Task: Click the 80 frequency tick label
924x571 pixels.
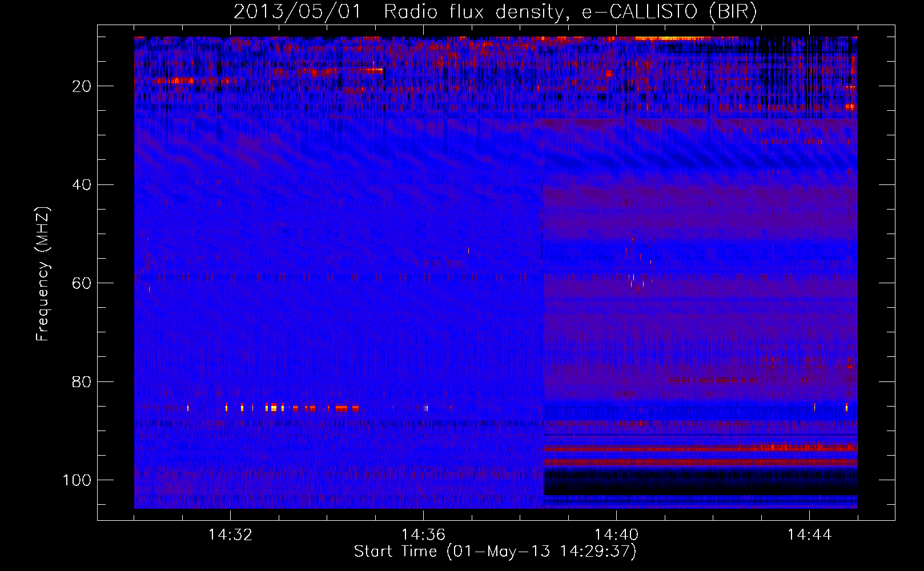Action: (x=82, y=381)
